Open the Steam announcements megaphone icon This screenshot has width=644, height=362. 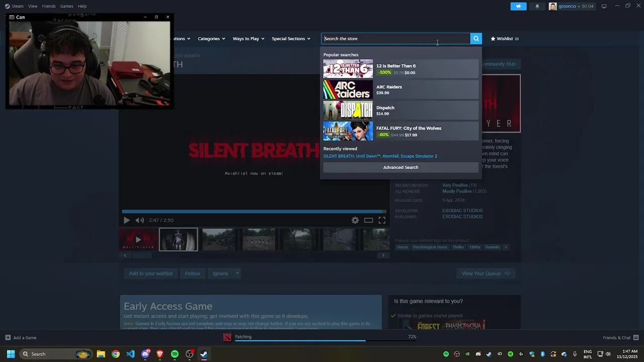518,6
